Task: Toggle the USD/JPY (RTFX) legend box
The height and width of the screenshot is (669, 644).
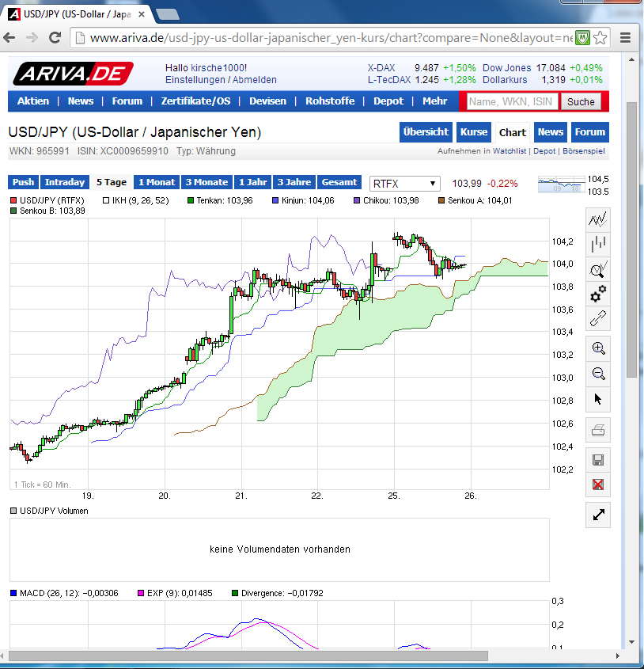Action: coord(13,200)
